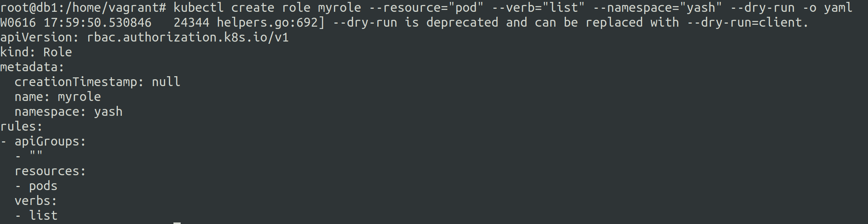Click the "kind: Role" line

coord(36,52)
